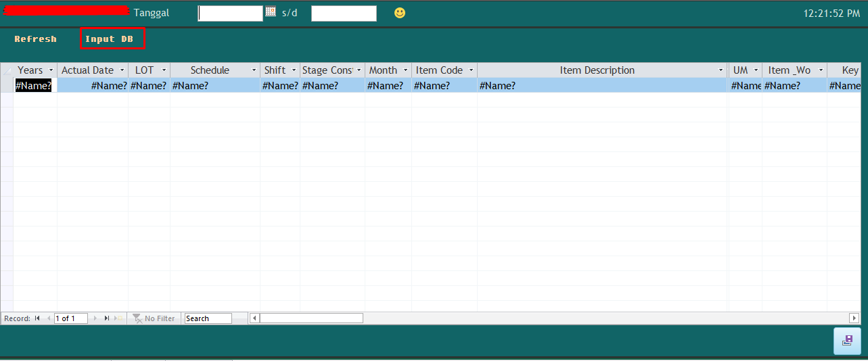868x361 pixels.
Task: Click the horizontal scrollbar left arrow
Action: coord(254,318)
